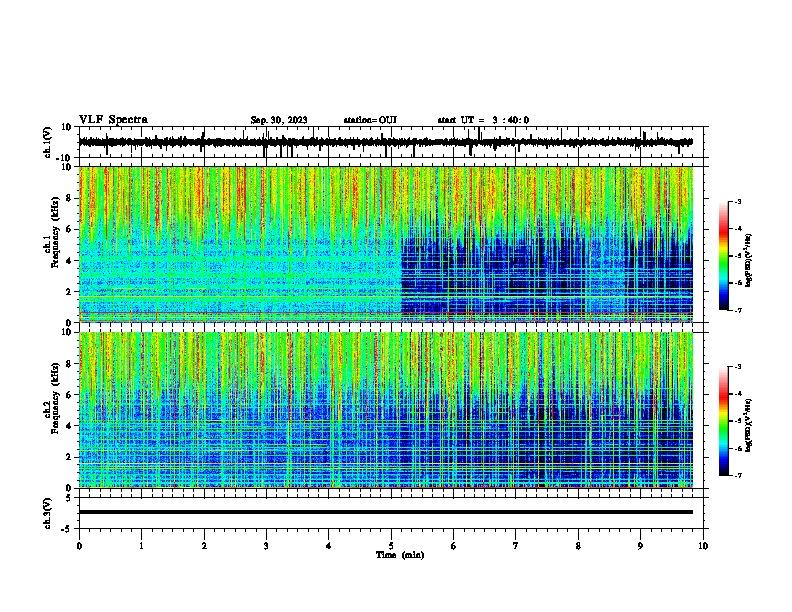Click the "4" kHz tick on the ch.2 spectrogram axis
The width and height of the screenshot is (792, 612).
click(69, 426)
